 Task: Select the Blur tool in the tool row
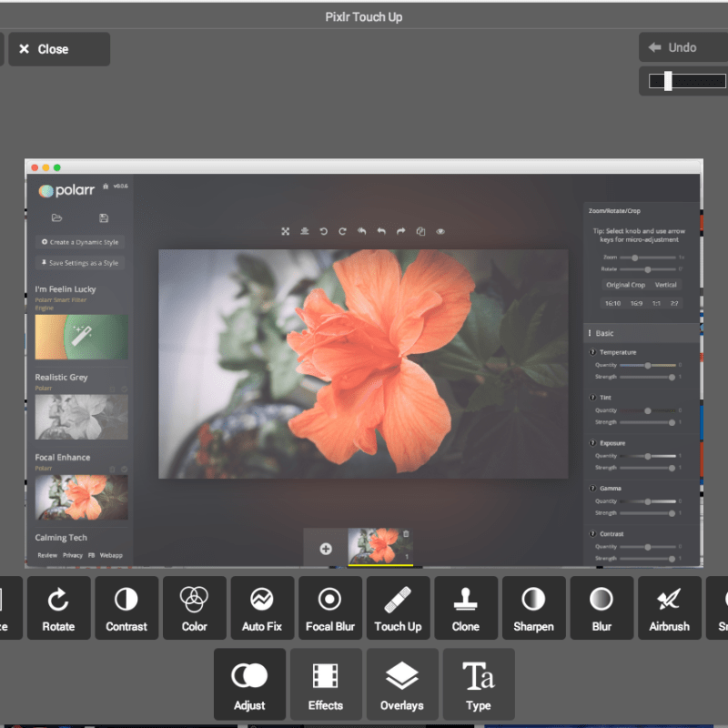[602, 608]
